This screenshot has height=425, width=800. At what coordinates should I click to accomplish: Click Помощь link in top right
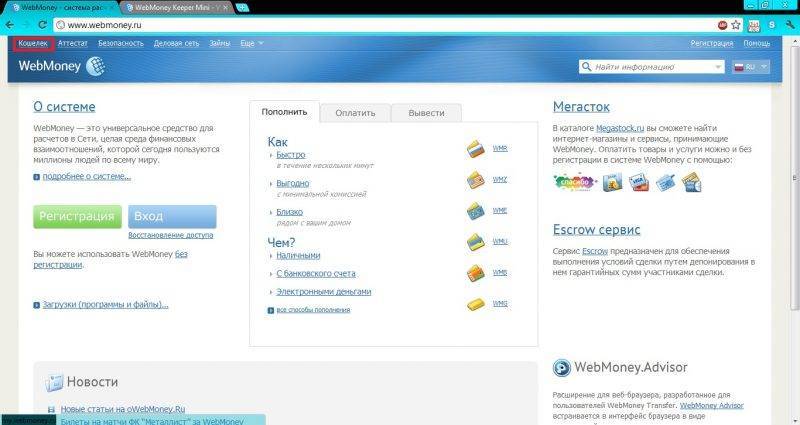(x=757, y=43)
